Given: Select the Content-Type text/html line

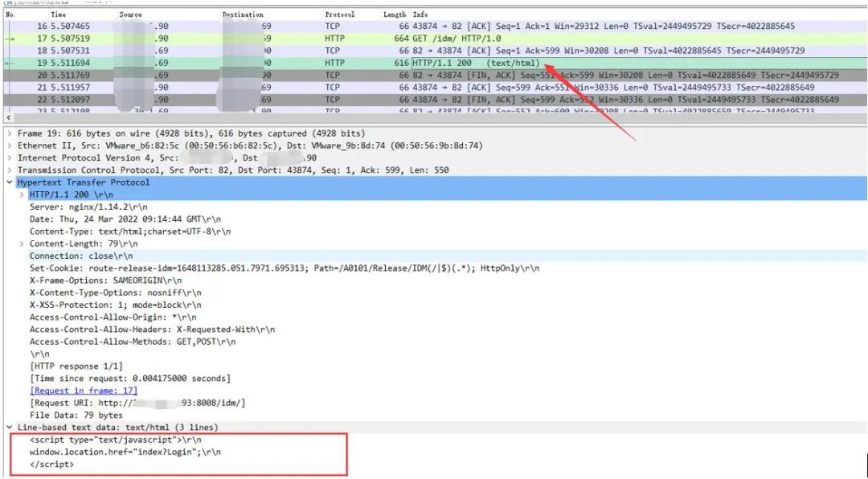Looking at the screenshot, I should click(x=130, y=231).
